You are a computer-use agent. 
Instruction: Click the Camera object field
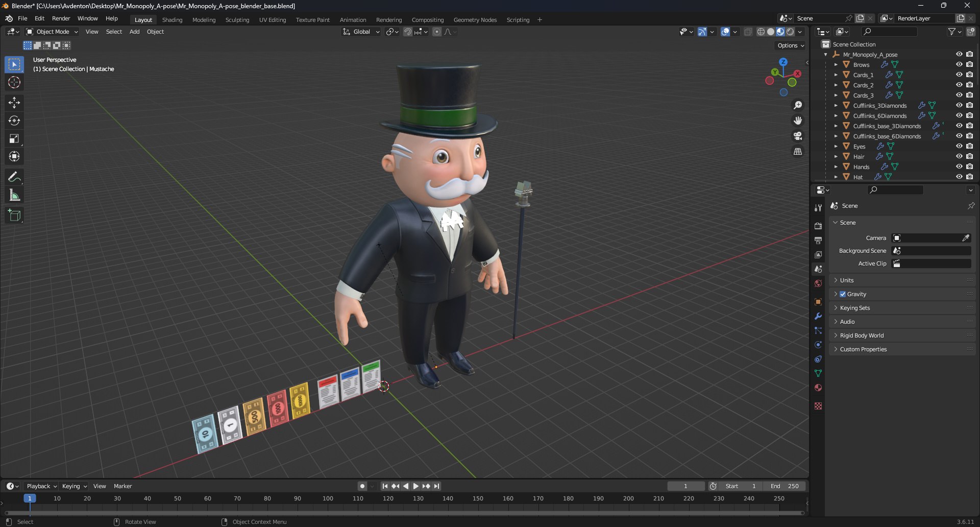pyautogui.click(x=926, y=238)
